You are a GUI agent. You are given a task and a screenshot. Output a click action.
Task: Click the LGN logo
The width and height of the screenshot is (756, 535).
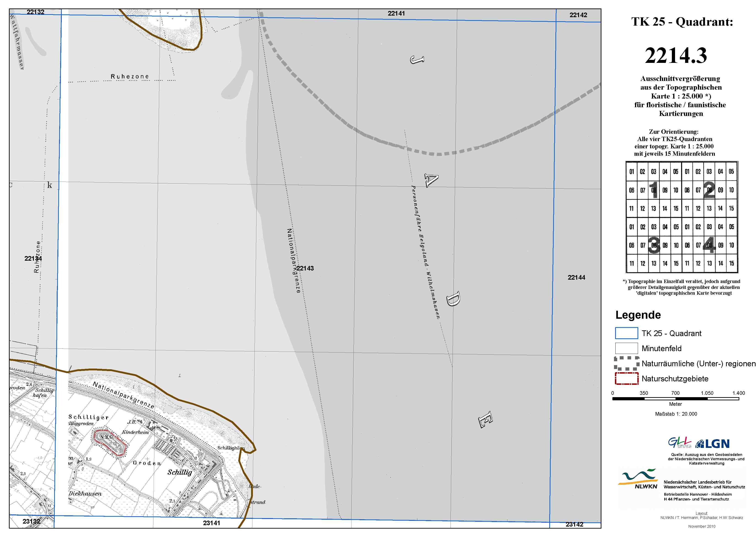coord(712,444)
